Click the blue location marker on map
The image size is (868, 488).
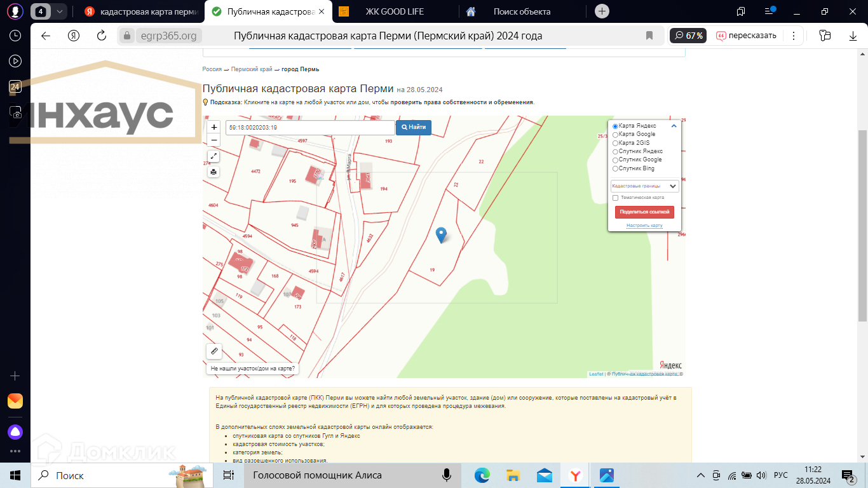pos(442,234)
